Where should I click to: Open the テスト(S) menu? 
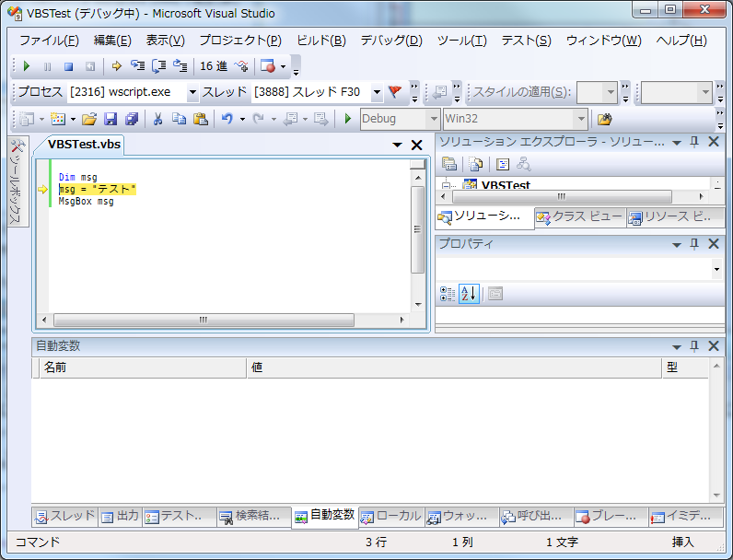(527, 41)
